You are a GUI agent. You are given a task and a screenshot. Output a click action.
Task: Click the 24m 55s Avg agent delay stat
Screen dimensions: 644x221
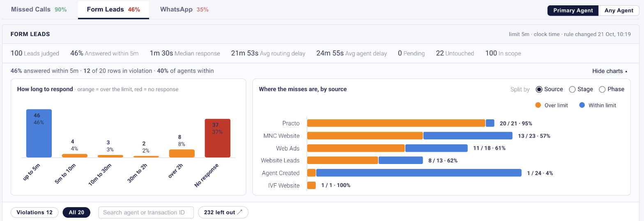352,53
